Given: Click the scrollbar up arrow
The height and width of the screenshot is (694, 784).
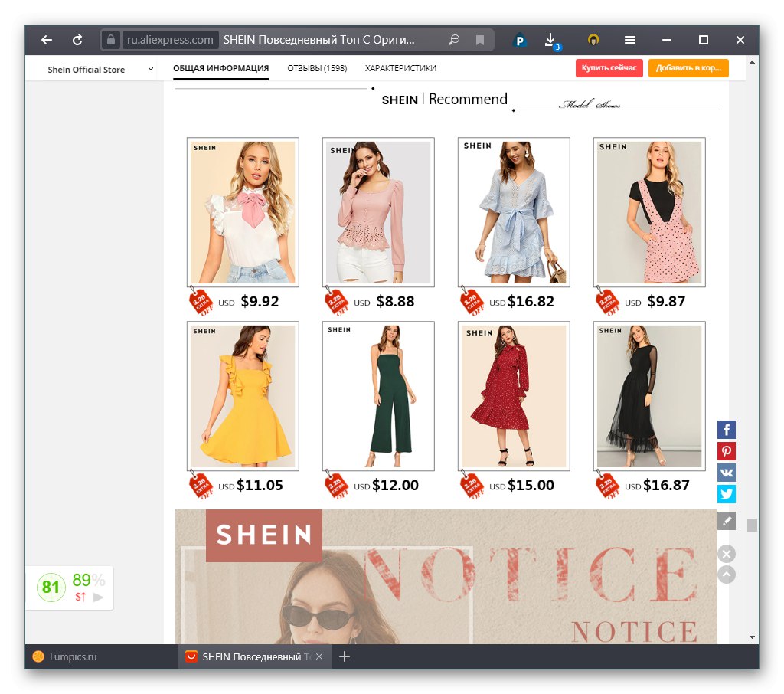Looking at the screenshot, I should pos(752,63).
